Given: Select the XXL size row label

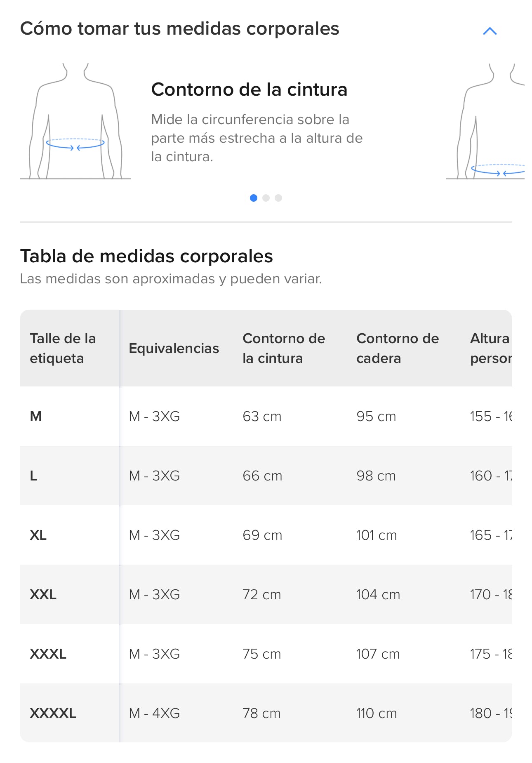Looking at the screenshot, I should click(43, 594).
